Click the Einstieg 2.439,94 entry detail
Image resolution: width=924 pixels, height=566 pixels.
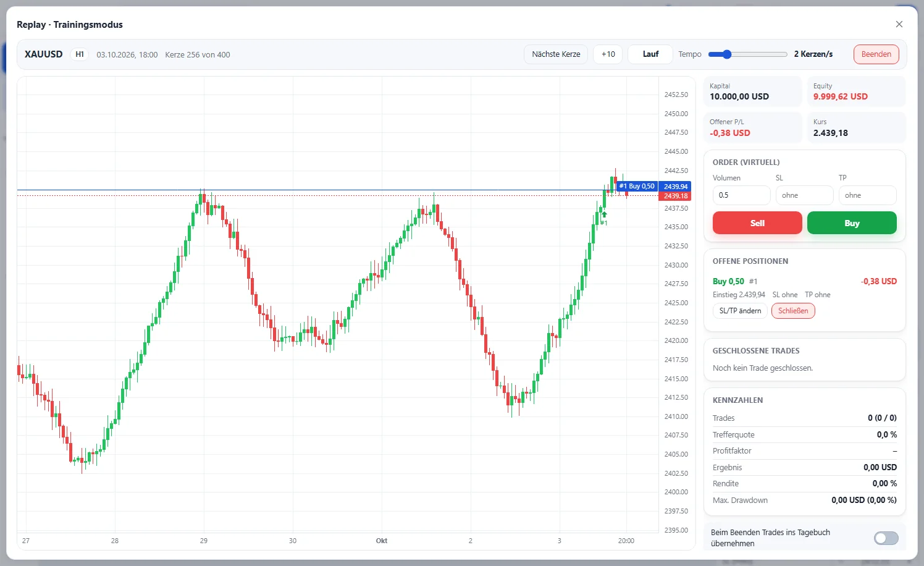click(739, 295)
